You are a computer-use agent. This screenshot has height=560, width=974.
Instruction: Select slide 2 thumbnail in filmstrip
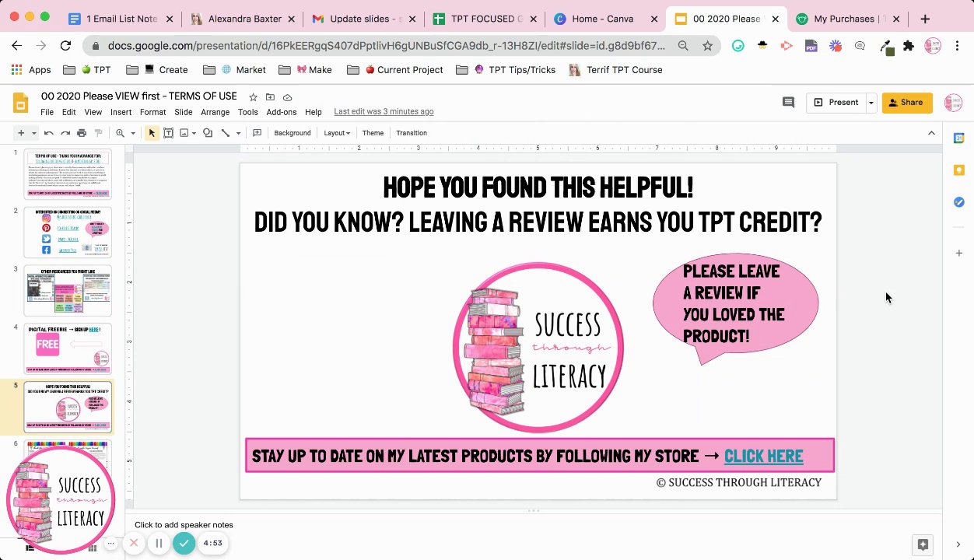[68, 232]
